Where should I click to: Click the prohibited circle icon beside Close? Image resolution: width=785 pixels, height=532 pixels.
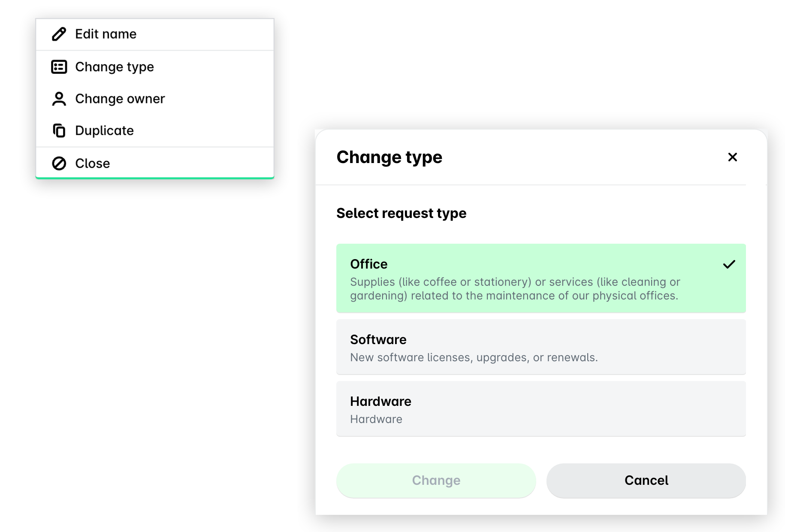click(59, 163)
